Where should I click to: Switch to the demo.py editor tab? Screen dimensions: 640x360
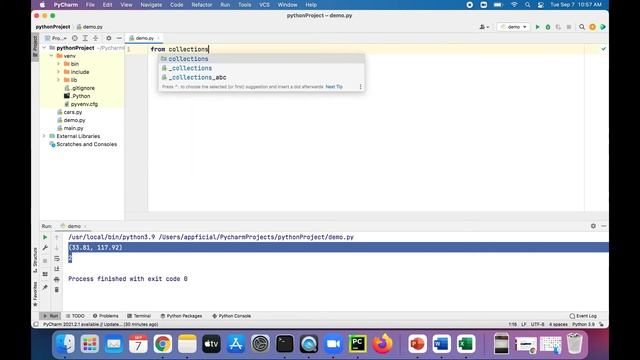click(x=144, y=38)
